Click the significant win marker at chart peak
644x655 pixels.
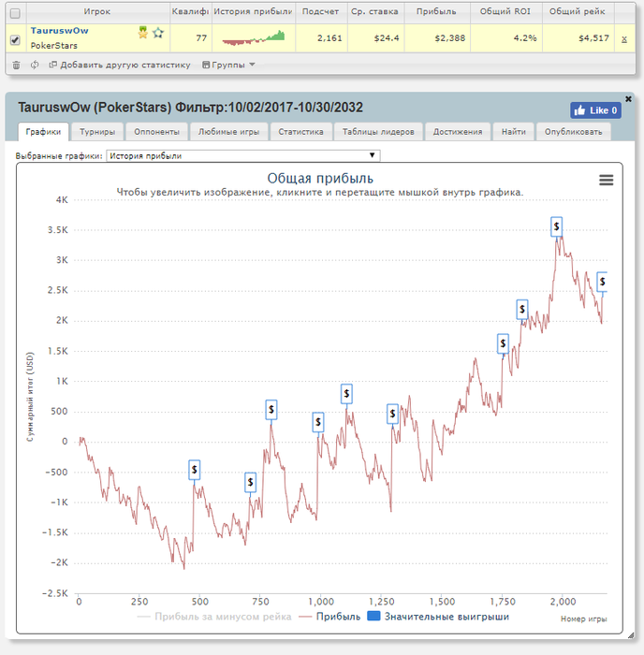[x=556, y=226]
